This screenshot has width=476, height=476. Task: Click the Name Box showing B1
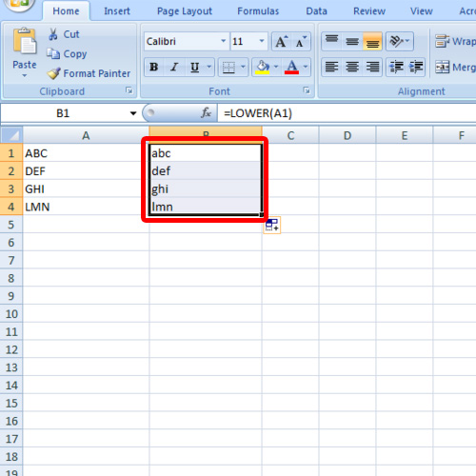coord(63,113)
